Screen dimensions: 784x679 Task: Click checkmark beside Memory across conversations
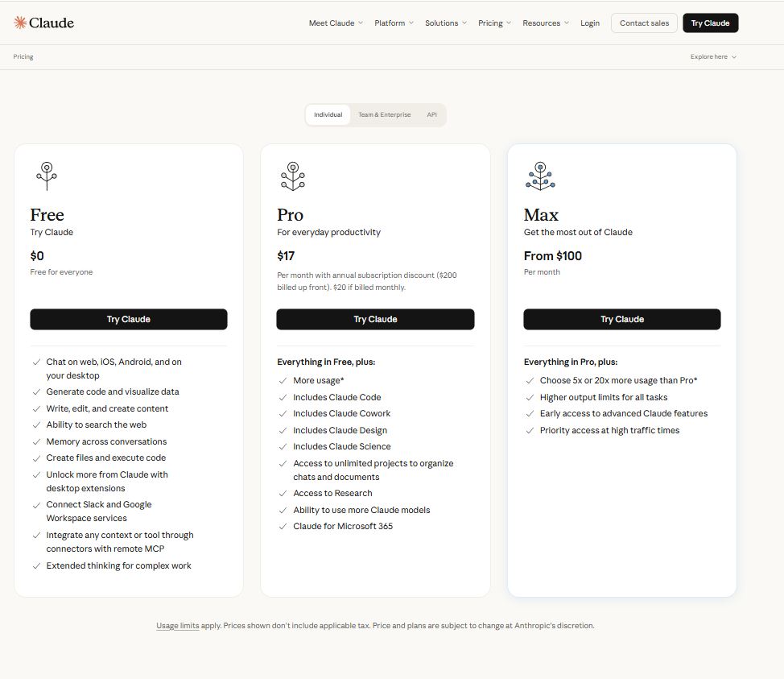point(36,442)
